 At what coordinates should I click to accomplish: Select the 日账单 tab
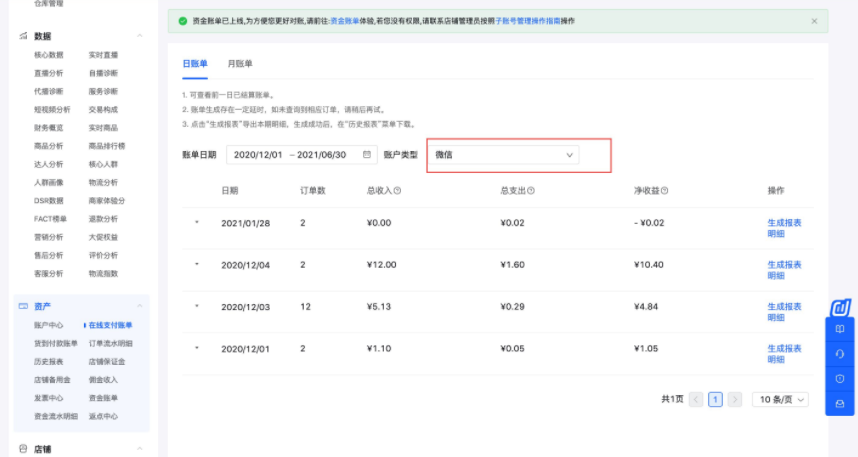coord(194,64)
